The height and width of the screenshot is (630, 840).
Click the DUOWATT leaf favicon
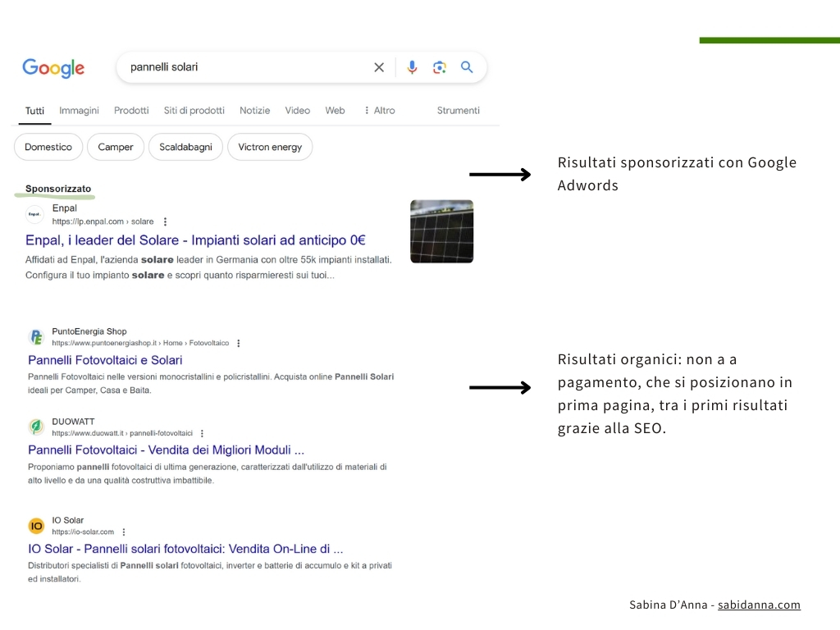[36, 427]
